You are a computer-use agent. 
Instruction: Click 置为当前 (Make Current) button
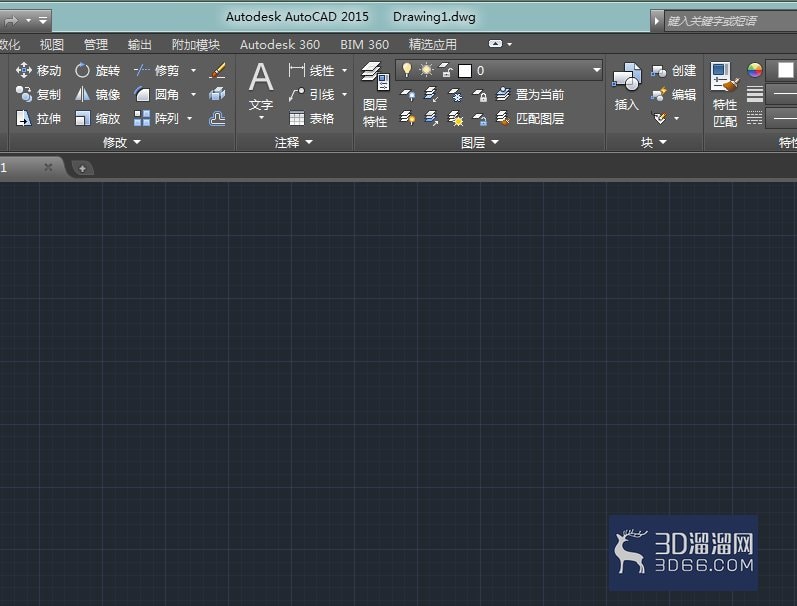pos(530,95)
